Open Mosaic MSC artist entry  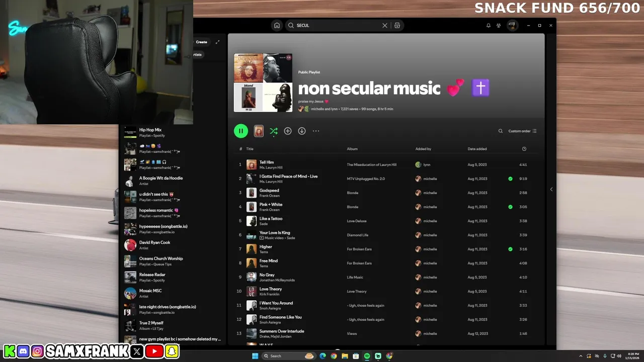coord(173,293)
